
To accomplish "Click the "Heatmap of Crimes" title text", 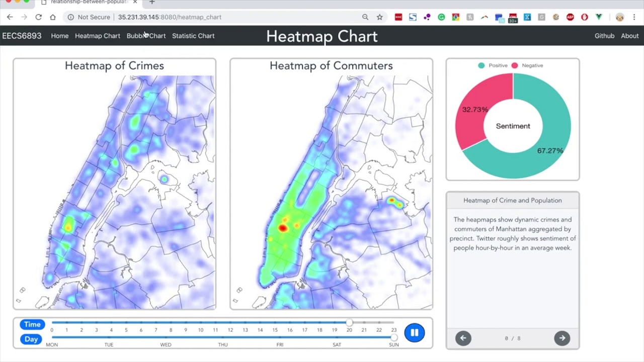I will click(x=114, y=65).
